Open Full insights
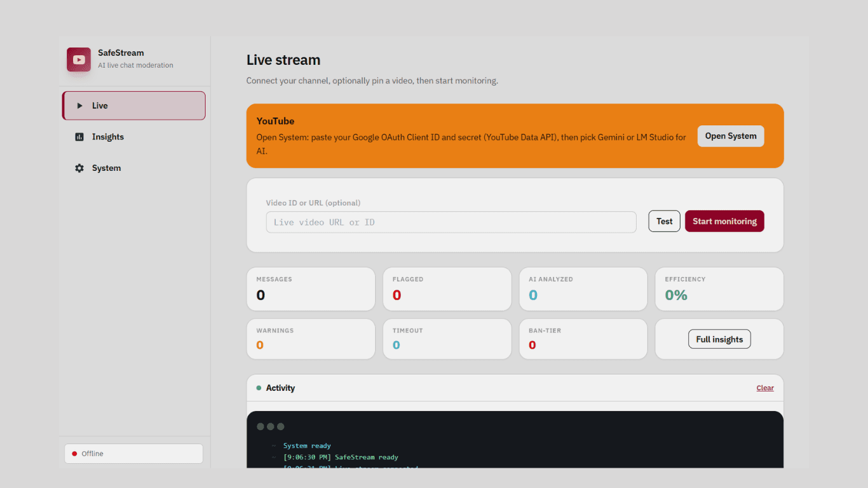 [x=719, y=339]
